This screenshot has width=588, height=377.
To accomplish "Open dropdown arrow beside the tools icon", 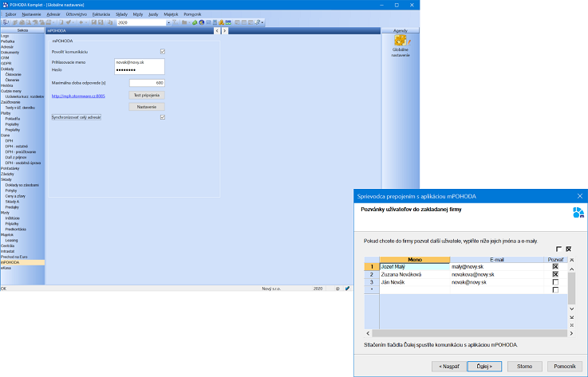I will [262, 22].
